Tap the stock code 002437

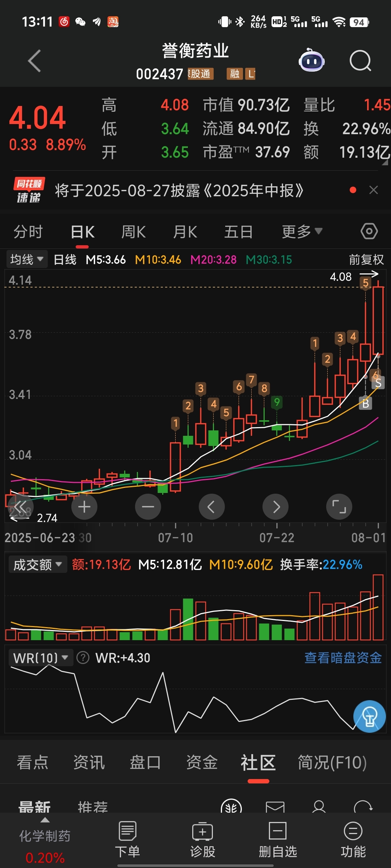click(159, 74)
